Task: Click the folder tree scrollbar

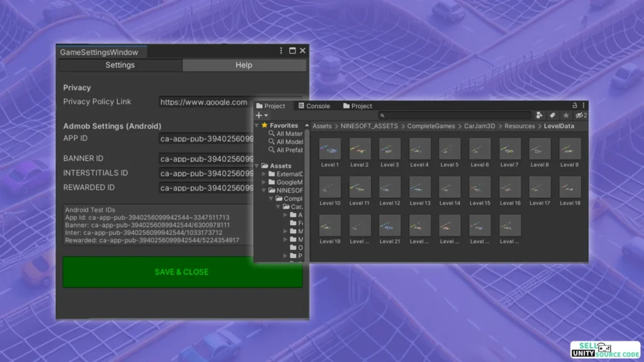Action: 307,189
